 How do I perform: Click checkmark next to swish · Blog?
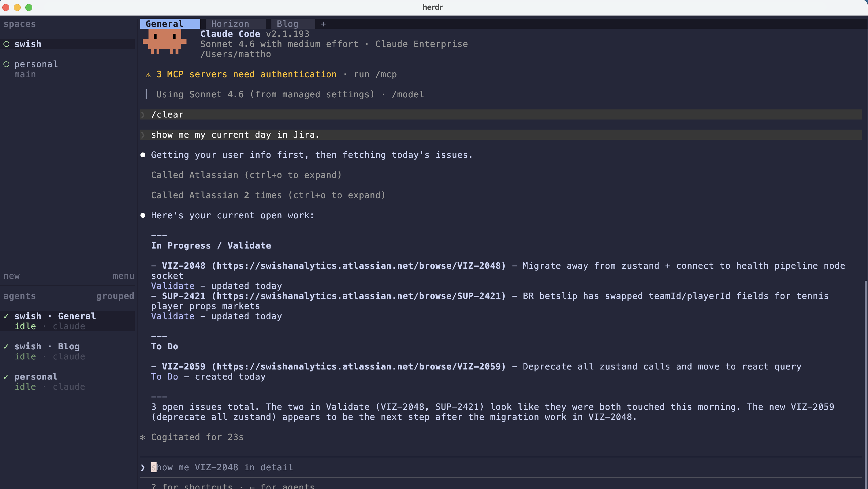(6, 346)
